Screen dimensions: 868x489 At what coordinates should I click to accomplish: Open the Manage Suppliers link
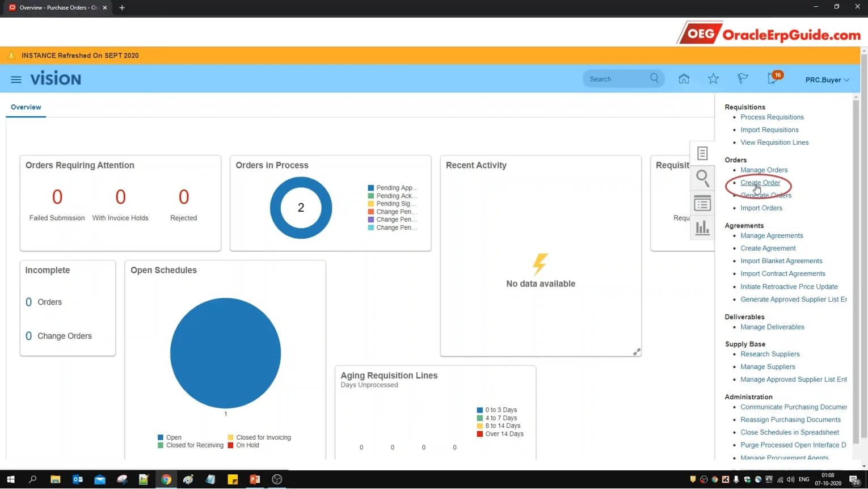tap(768, 367)
